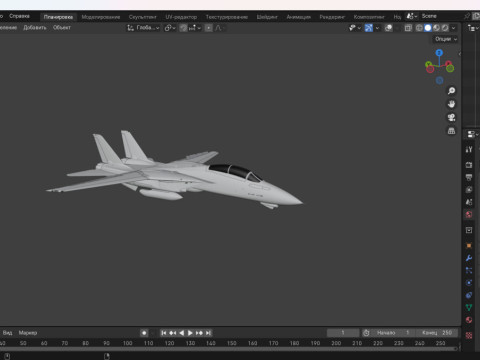This screenshot has width=480, height=360.
Task: Open the Рендеринг workspace tab
Action: point(332,17)
